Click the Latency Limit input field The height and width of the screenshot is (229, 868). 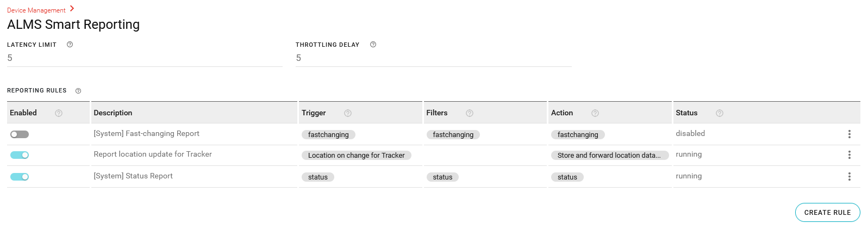point(145,58)
